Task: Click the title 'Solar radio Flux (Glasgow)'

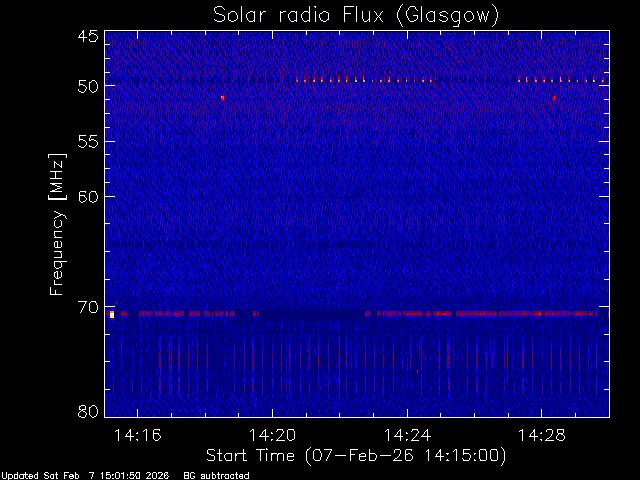Action: point(356,16)
